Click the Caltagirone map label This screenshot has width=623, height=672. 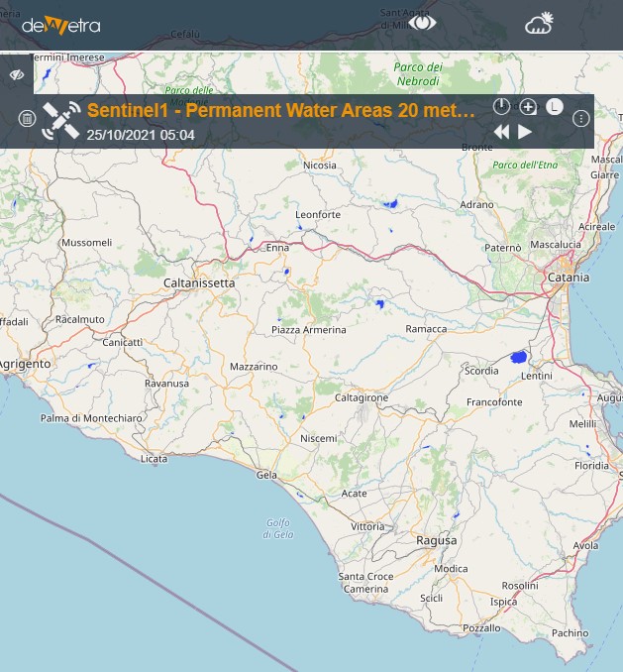(362, 397)
